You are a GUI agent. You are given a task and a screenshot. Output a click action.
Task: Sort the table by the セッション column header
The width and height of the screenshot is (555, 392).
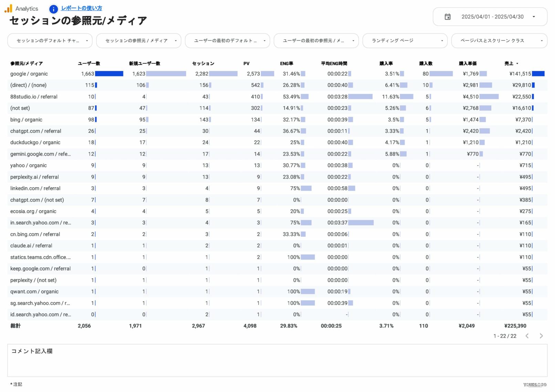click(203, 63)
